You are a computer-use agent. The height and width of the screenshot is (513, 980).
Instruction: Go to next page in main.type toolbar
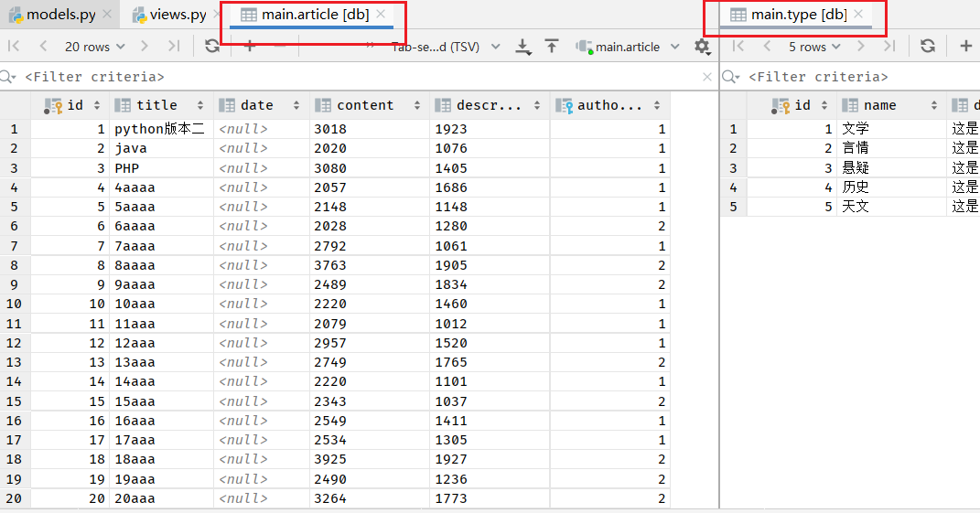861,47
